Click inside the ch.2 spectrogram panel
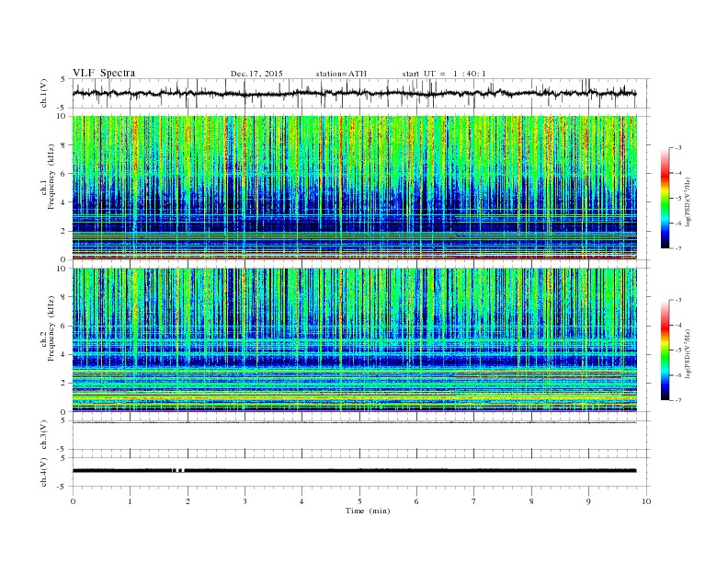This screenshot has width=728, height=563. [x=354, y=339]
